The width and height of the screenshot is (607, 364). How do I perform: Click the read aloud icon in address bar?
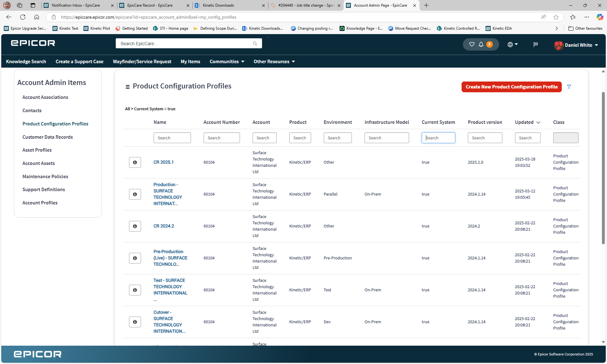[543, 17]
